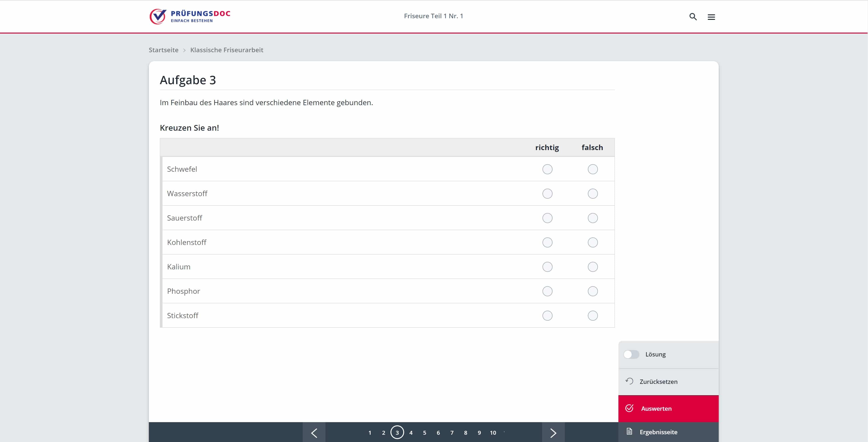Go to previous question arrow
The height and width of the screenshot is (442, 868).
pos(314,433)
